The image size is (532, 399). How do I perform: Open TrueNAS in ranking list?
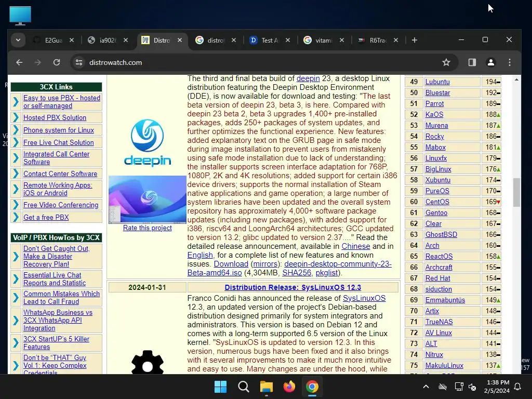(438, 322)
